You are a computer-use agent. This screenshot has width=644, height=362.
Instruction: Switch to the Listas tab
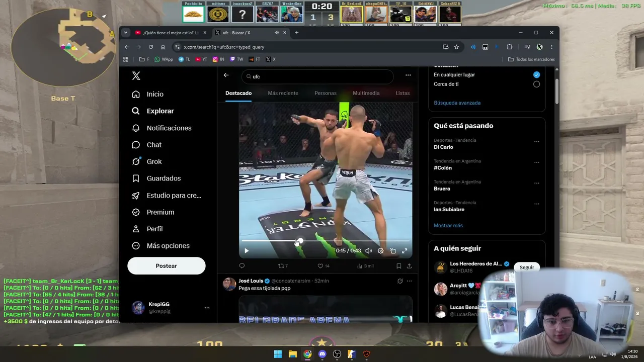point(403,93)
